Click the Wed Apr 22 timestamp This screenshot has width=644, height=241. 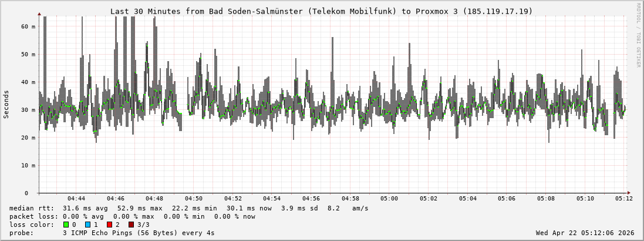pyautogui.click(x=585, y=233)
